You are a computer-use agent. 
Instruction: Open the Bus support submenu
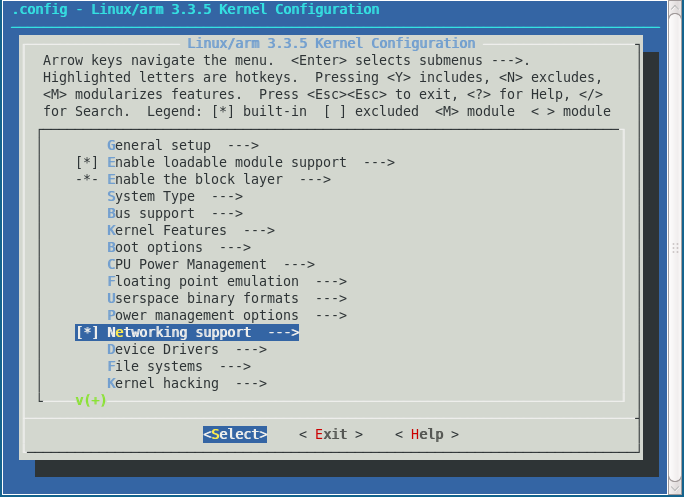tap(175, 213)
